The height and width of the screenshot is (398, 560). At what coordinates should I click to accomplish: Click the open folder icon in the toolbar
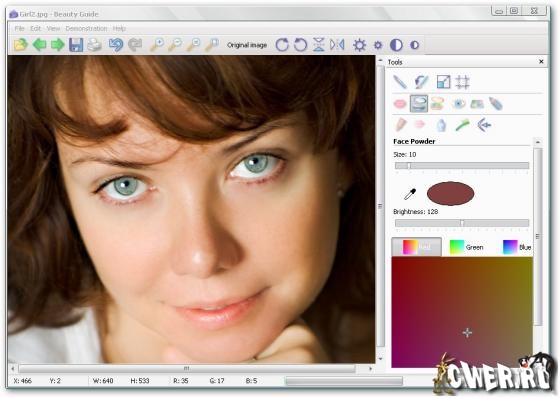coord(21,45)
